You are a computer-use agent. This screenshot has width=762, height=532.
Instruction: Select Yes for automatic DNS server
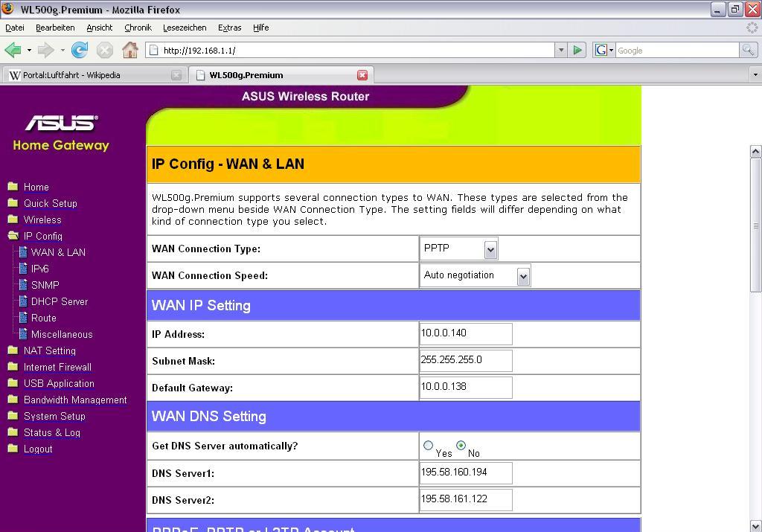[x=428, y=445]
